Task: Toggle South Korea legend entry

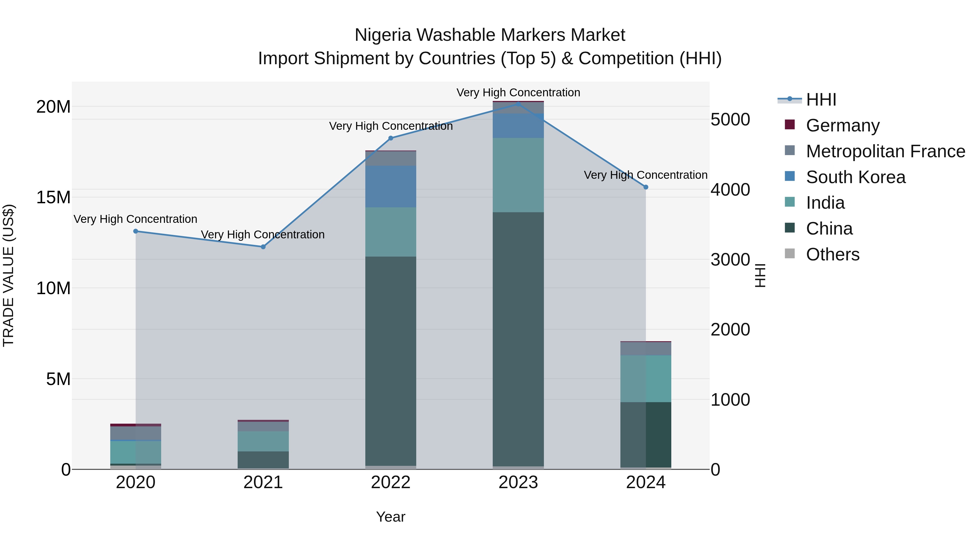Action: [845, 177]
